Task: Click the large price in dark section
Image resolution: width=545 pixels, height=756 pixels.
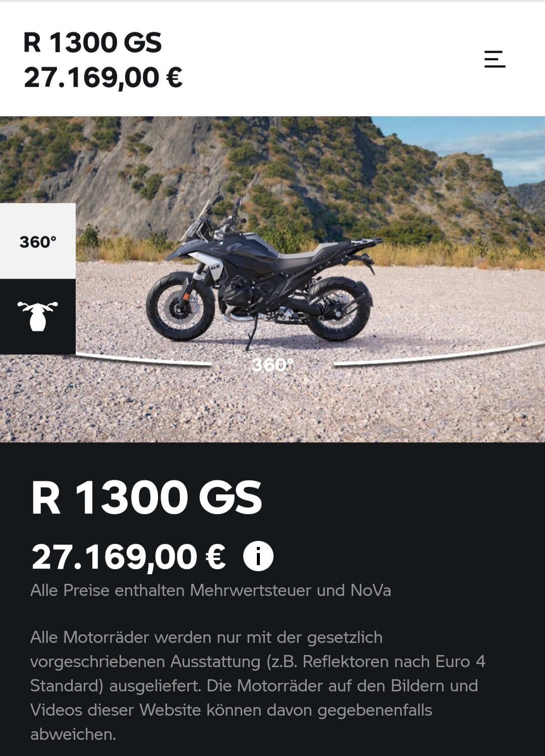Action: 129,557
